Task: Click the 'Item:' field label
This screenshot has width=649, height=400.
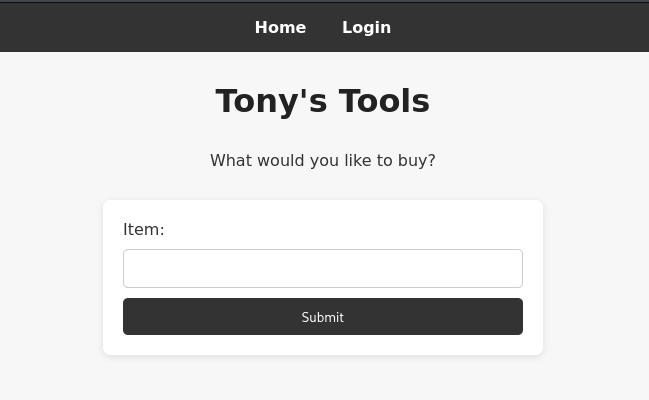Action: tap(143, 229)
